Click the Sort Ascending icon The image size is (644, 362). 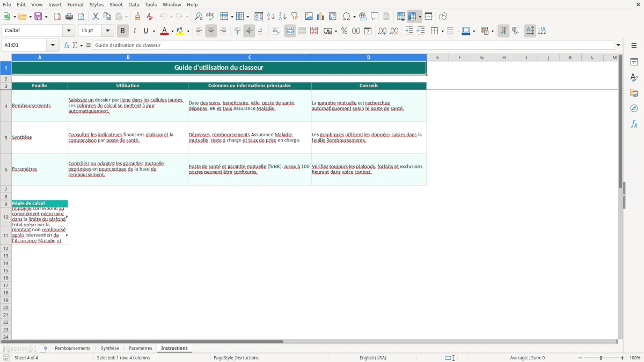[270, 17]
